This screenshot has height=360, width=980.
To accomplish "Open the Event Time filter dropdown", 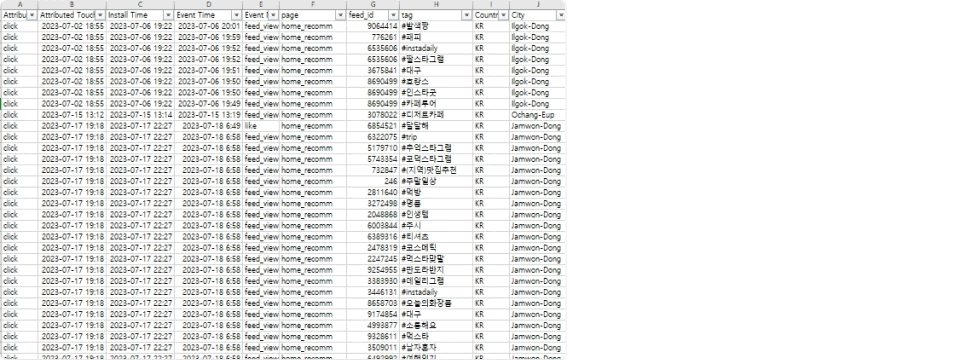I will coord(236,14).
